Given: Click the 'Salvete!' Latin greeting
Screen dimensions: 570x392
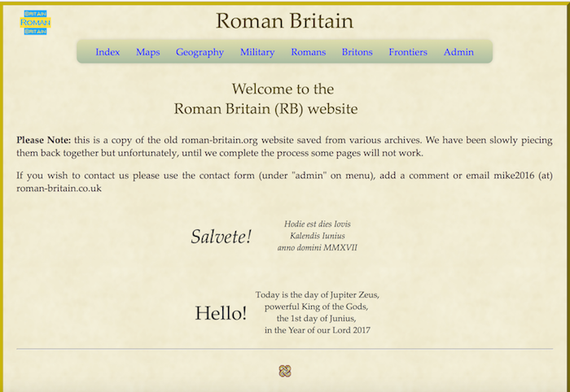Looking at the screenshot, I should click(x=221, y=237).
